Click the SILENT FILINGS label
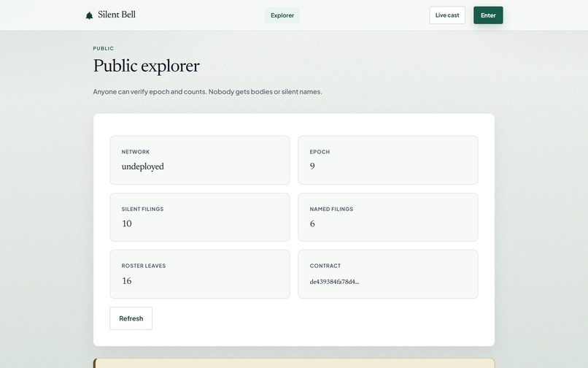 point(142,209)
